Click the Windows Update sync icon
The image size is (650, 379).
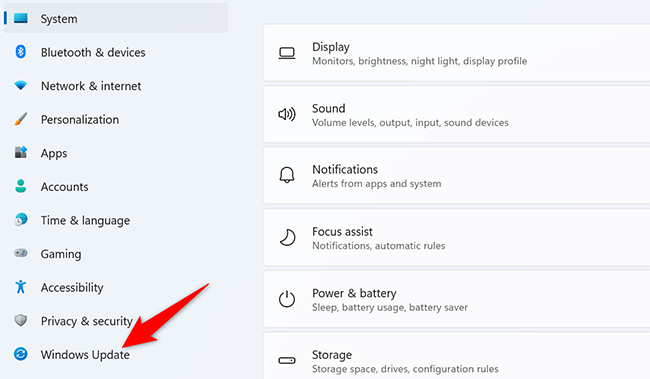point(21,354)
